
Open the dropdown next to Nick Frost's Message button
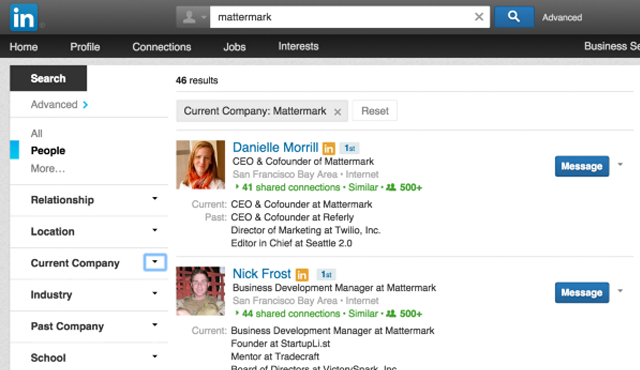pyautogui.click(x=620, y=291)
